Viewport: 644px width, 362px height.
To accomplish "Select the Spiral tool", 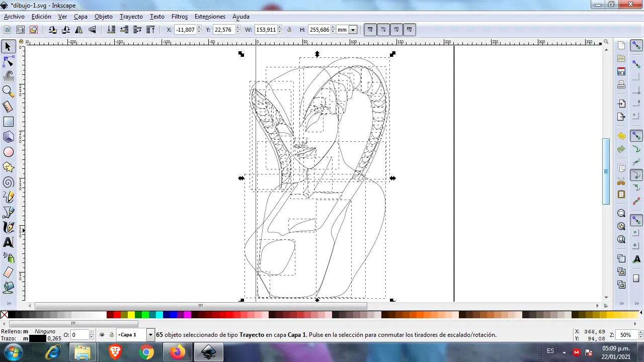I will 8,182.
